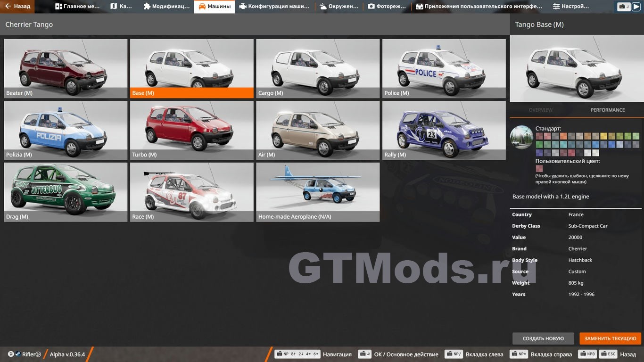This screenshot has width=644, height=362.
Task: Open the Главное меню tab
Action: pyautogui.click(x=77, y=7)
